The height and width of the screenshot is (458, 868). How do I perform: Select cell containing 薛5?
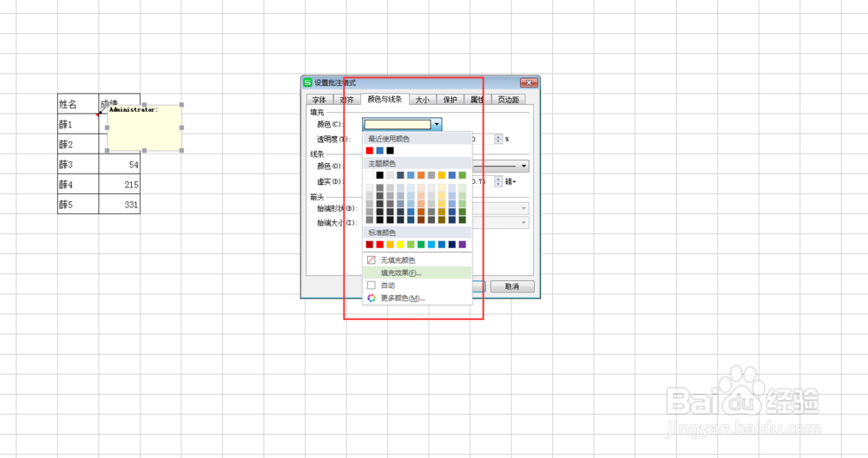(x=78, y=204)
